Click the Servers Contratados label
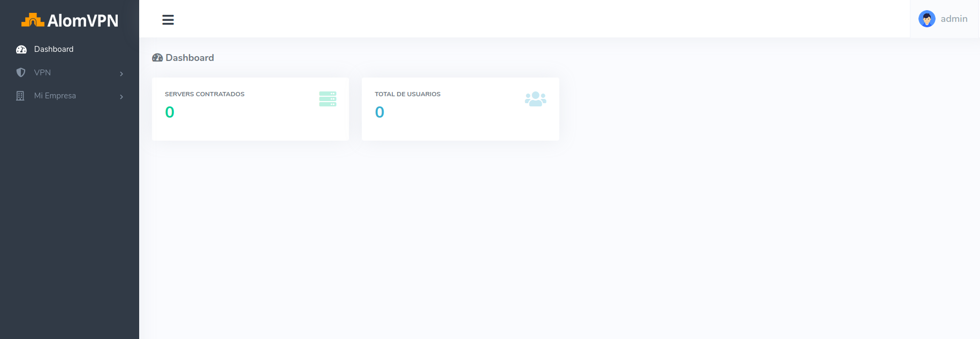The width and height of the screenshot is (980, 339). coord(204,94)
